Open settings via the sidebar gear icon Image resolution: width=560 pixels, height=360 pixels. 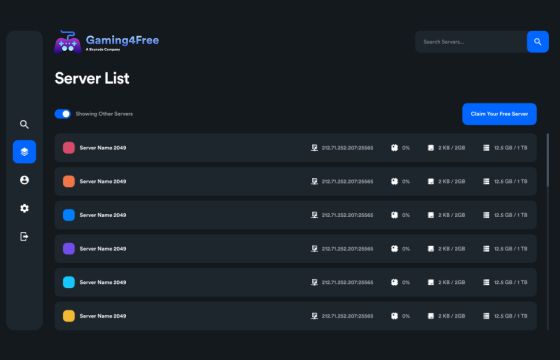[24, 208]
